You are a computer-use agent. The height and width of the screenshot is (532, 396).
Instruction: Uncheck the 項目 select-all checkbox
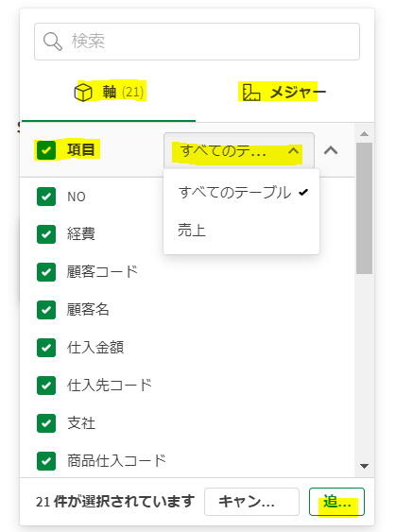46,149
